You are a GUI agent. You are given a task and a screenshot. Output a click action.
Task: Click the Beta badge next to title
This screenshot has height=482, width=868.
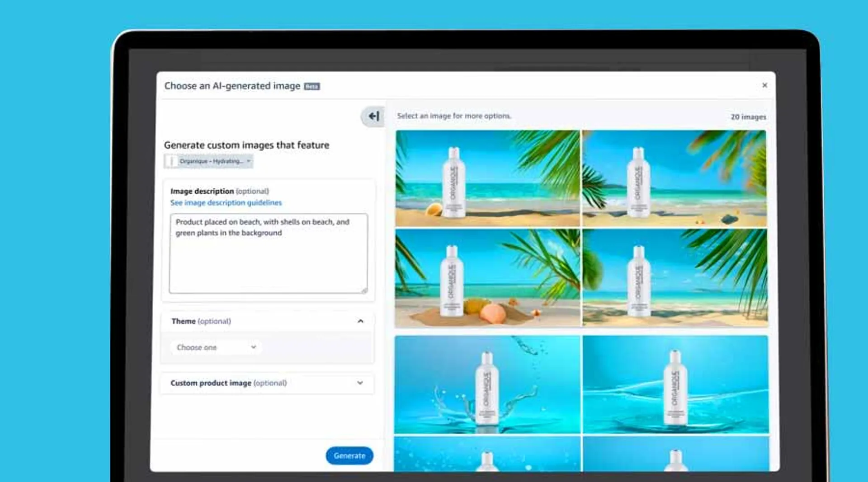tap(312, 86)
